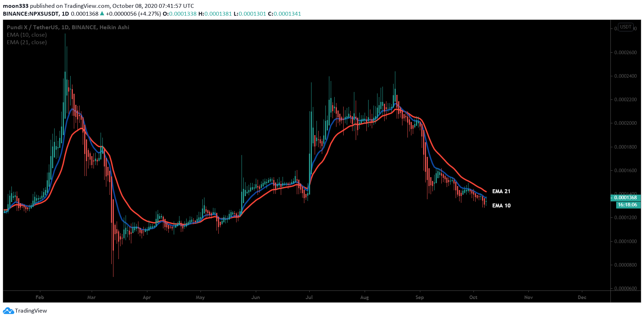The width and height of the screenshot is (644, 319).
Task: Click the current price label 0.0001368
Action: [625, 197]
